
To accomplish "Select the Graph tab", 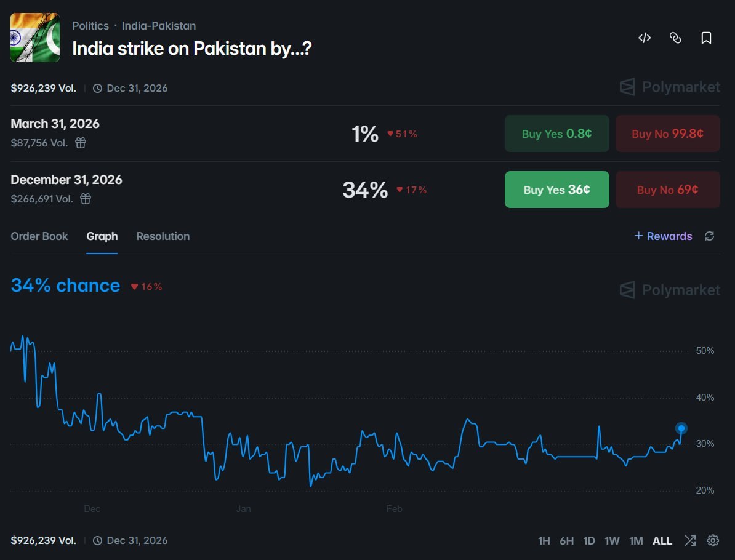I will click(102, 236).
